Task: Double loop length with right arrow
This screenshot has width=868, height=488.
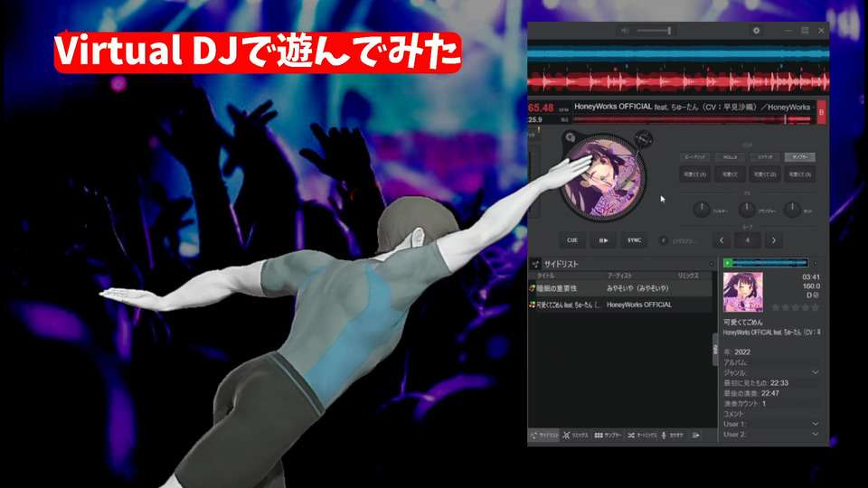Action: [x=774, y=240]
